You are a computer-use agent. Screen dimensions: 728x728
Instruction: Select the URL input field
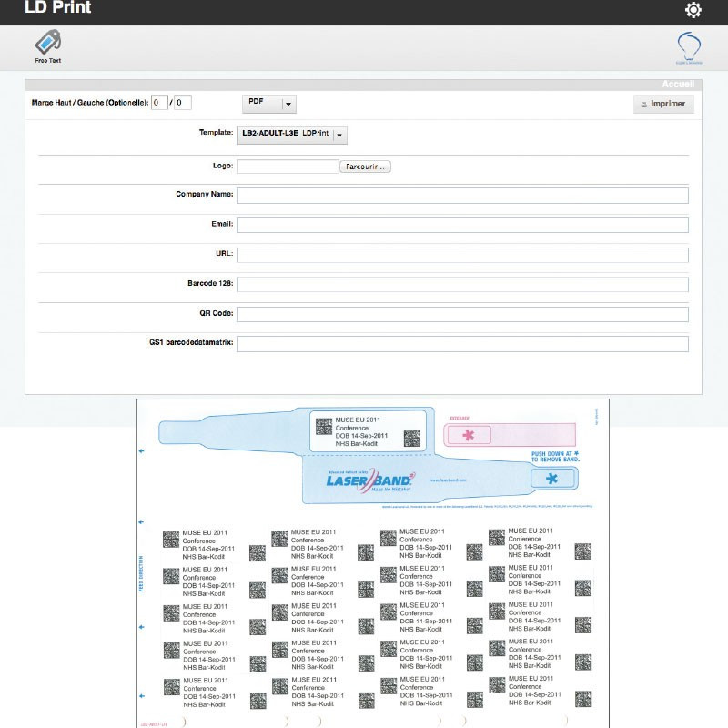[x=462, y=255]
